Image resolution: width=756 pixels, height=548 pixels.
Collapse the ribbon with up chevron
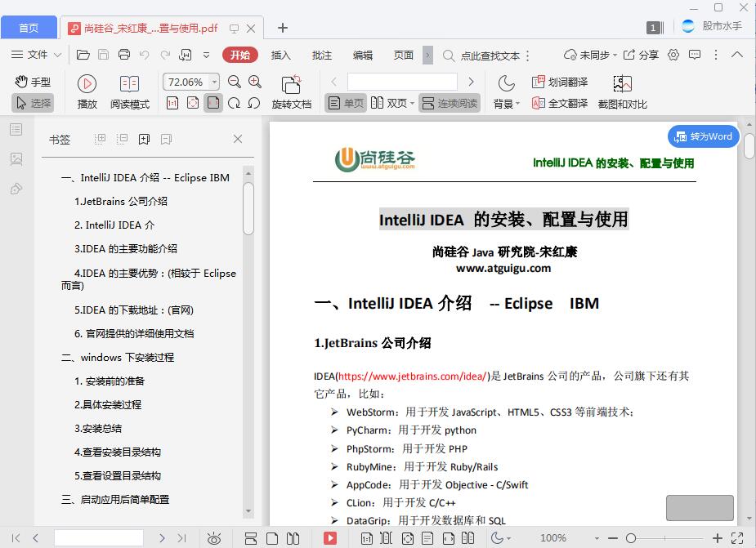(736, 55)
